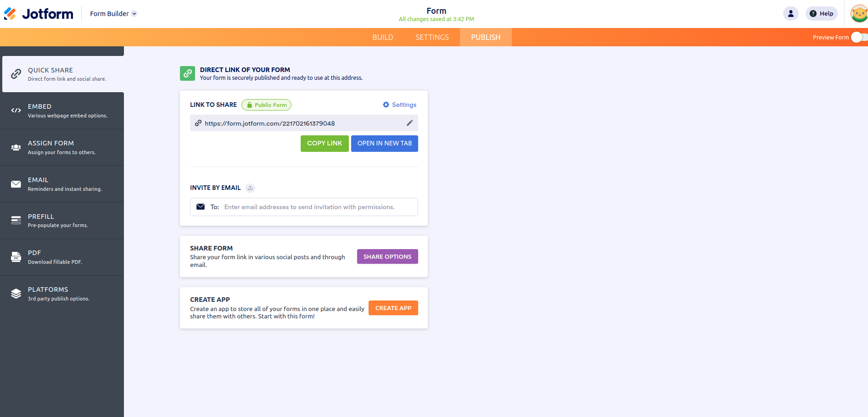
Task: Toggle the Preview Form switch
Action: 858,37
